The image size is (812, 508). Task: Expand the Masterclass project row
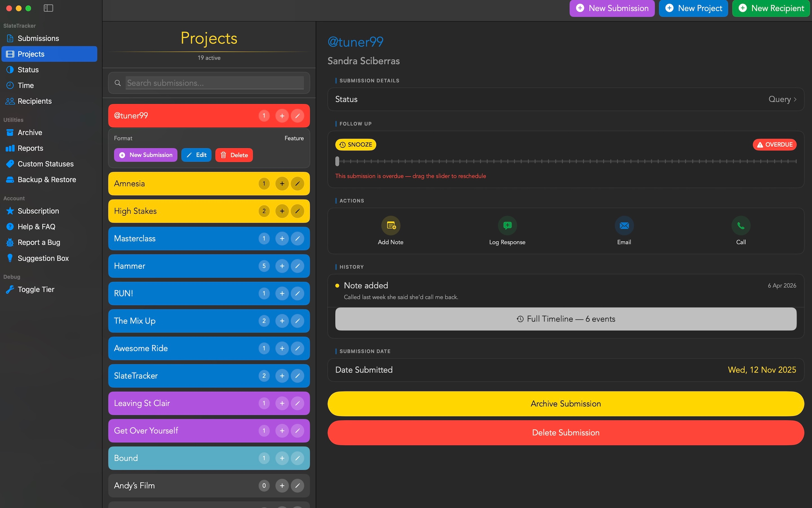pyautogui.click(x=209, y=238)
